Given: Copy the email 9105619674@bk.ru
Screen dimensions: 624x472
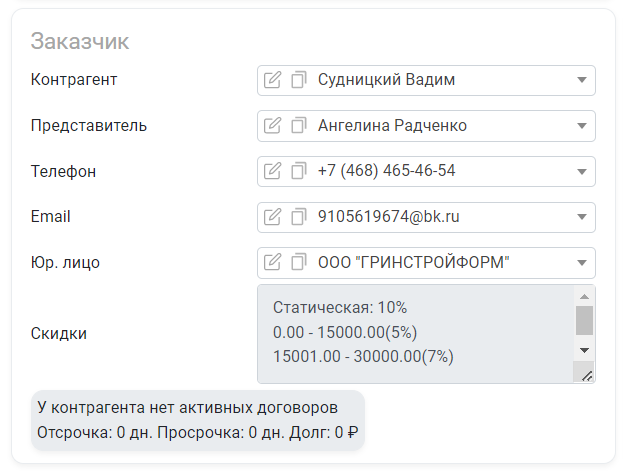Looking at the screenshot, I should point(298,217).
